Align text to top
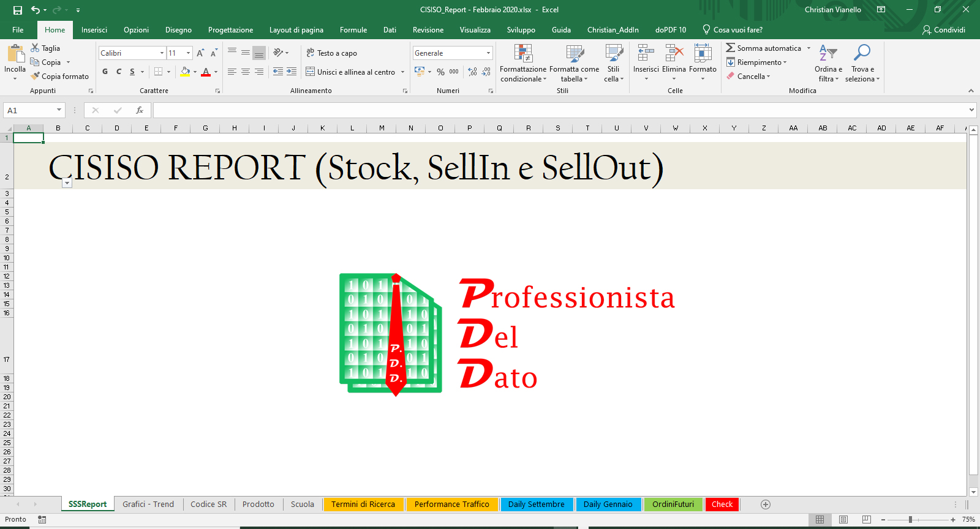 232,53
